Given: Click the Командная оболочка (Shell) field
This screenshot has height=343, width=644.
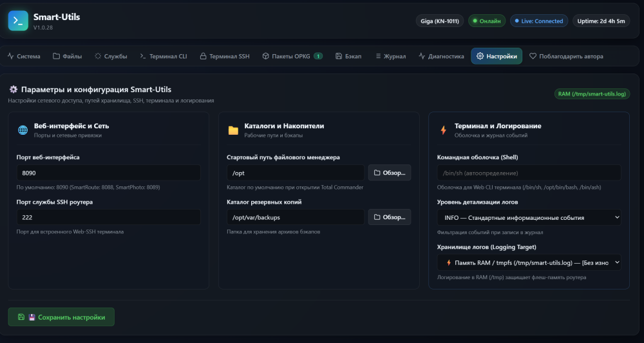Looking at the screenshot, I should 529,173.
